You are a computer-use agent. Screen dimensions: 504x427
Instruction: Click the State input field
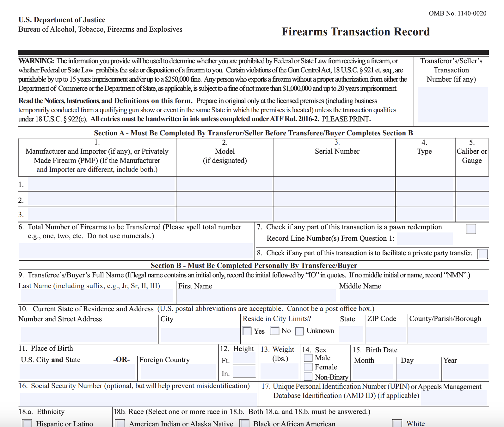click(351, 335)
